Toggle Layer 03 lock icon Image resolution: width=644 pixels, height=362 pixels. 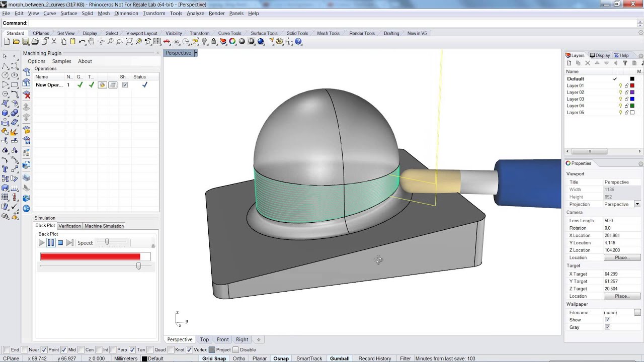click(x=626, y=99)
